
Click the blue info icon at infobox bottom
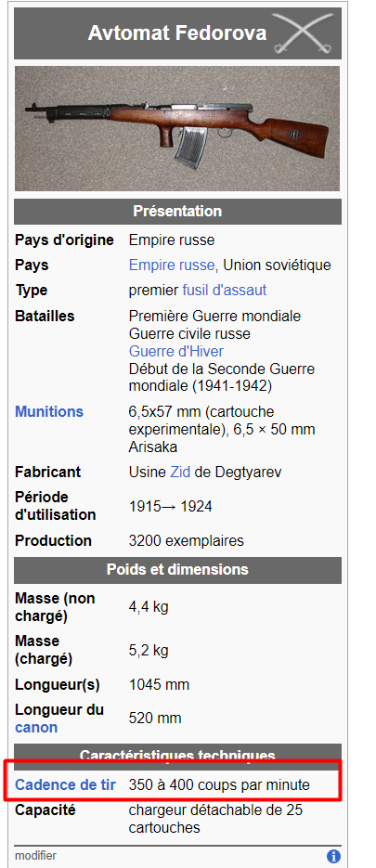pyautogui.click(x=333, y=856)
